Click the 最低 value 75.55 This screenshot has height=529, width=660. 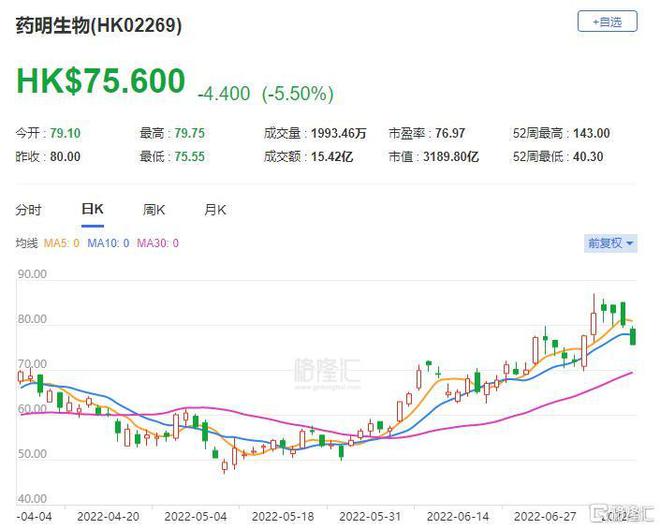click(x=190, y=157)
